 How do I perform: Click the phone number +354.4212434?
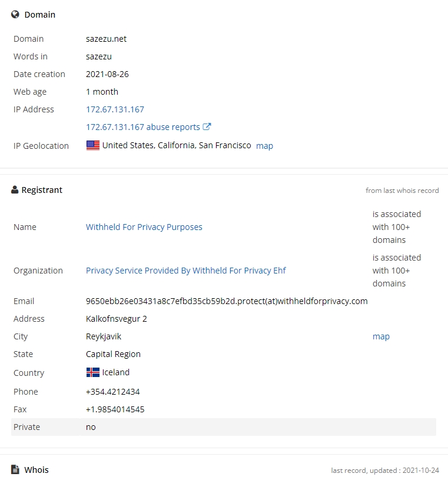point(113,392)
